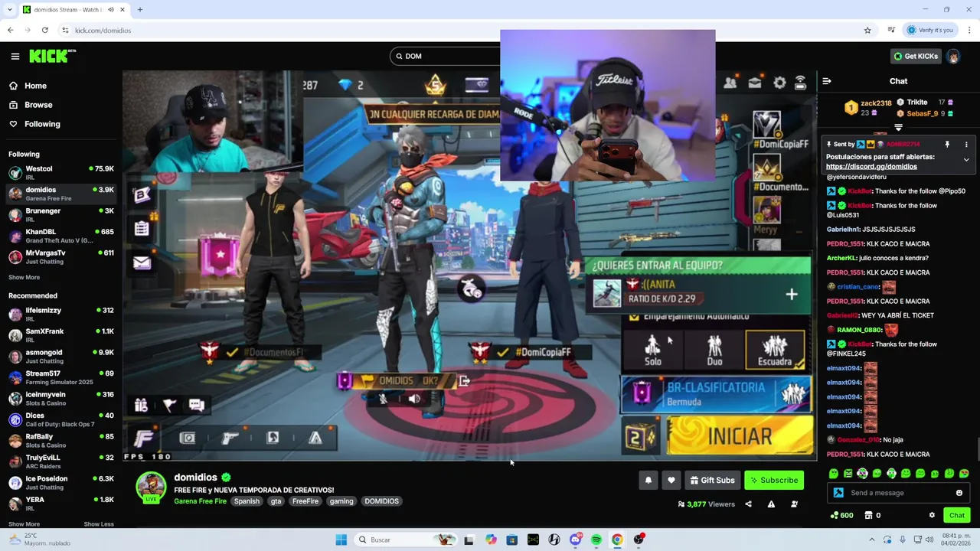Viewport: 980px width, 551px height.
Task: Open Microsoft Store from the taskbar
Action: [x=512, y=540]
